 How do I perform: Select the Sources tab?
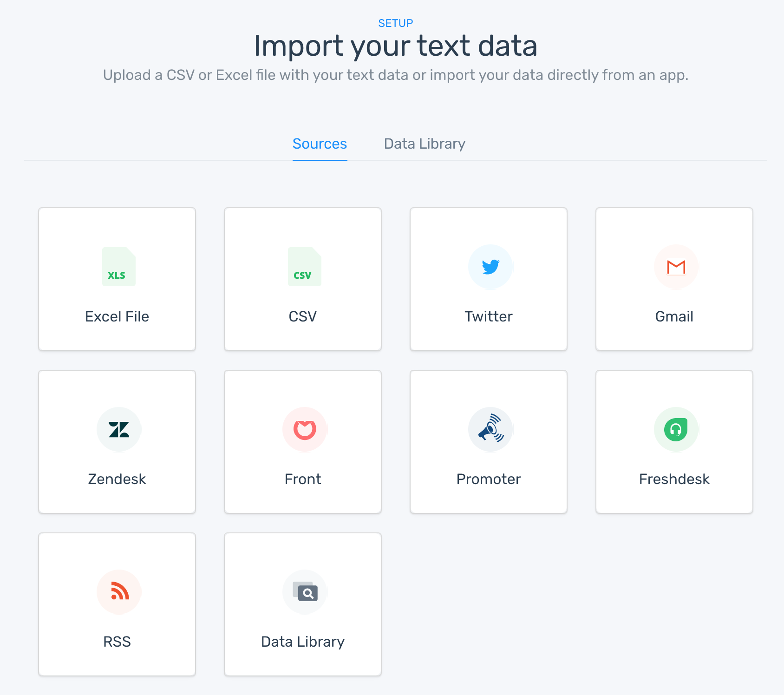click(320, 144)
